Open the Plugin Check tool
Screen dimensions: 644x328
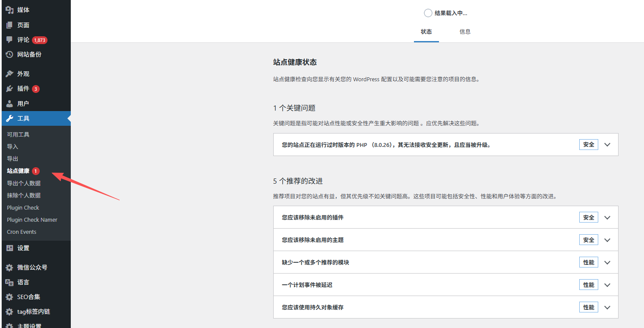pyautogui.click(x=23, y=207)
